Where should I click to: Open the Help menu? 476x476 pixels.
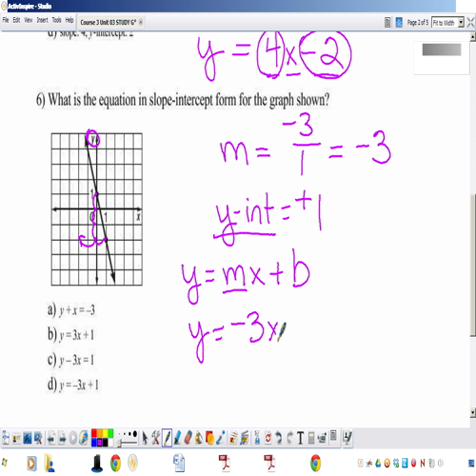pyautogui.click(x=69, y=20)
